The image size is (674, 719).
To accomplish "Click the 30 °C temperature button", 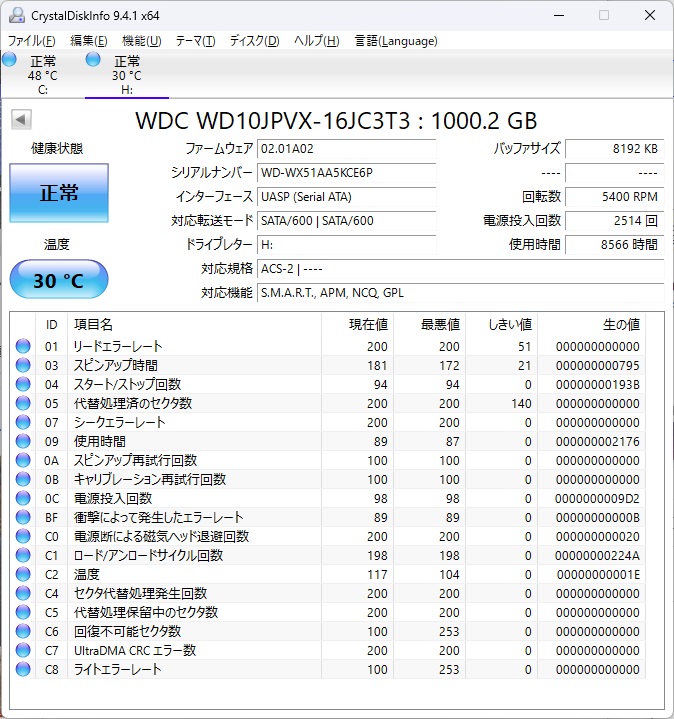I will pos(59,279).
